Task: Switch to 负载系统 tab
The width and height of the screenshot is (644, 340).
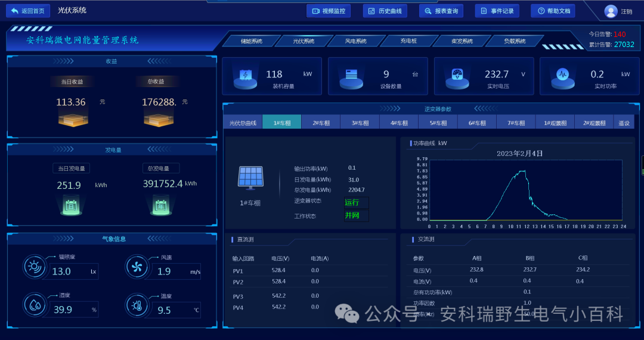Action: [x=515, y=41]
